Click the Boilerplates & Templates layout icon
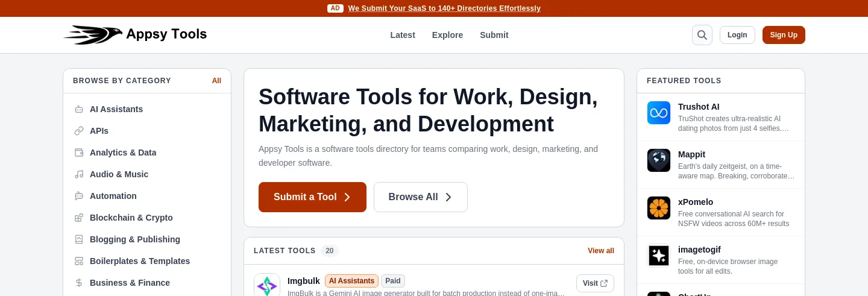Image resolution: width=868 pixels, height=296 pixels. pyautogui.click(x=79, y=261)
